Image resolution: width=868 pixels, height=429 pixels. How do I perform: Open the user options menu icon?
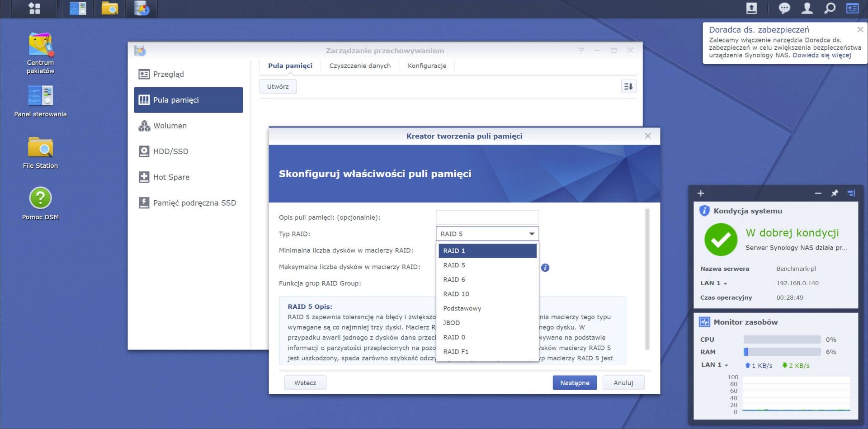pos(807,8)
